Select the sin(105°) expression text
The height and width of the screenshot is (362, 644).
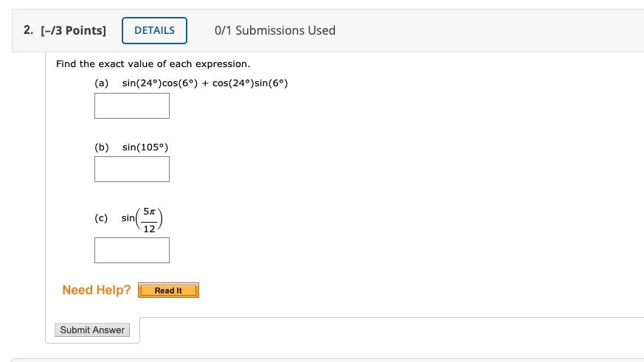(145, 147)
